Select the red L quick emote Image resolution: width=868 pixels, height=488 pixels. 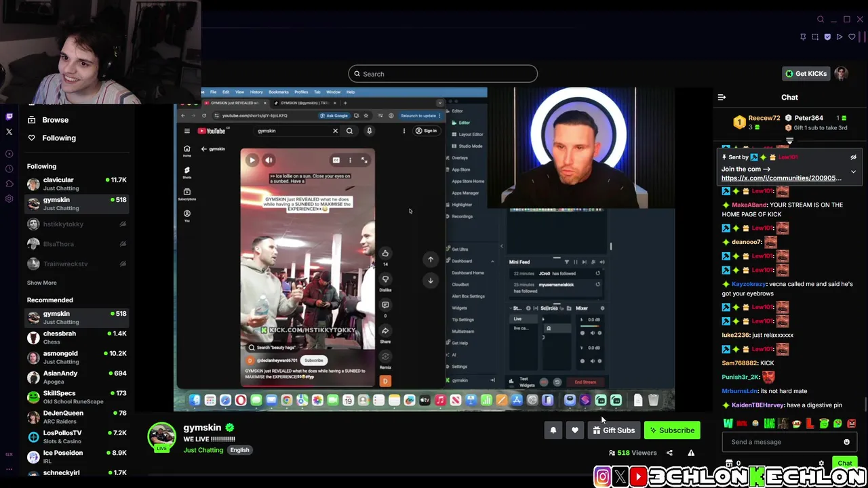point(810,424)
